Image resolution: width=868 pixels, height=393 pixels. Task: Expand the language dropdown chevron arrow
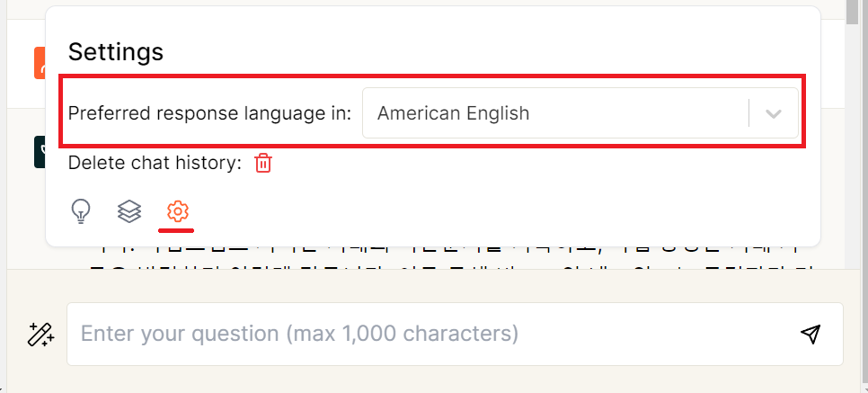tap(773, 113)
